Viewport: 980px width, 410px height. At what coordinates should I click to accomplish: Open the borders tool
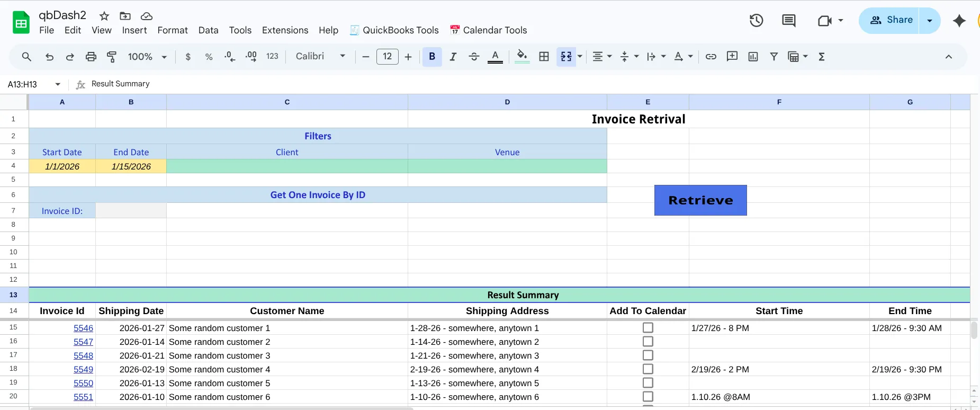(x=544, y=57)
